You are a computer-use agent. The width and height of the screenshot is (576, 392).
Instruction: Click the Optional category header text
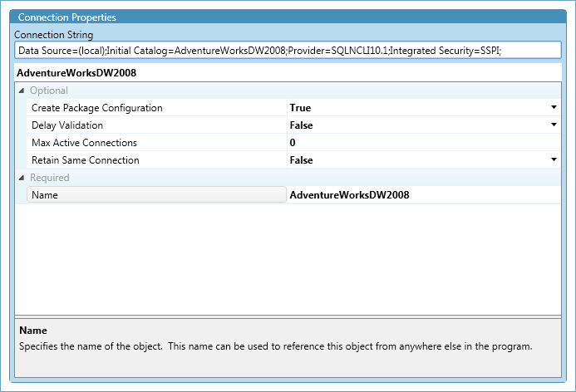[49, 91]
